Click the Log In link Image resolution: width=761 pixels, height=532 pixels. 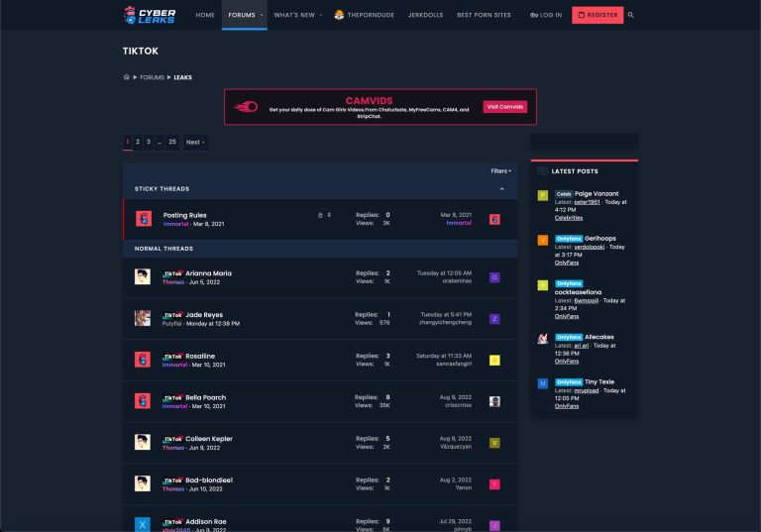[546, 15]
